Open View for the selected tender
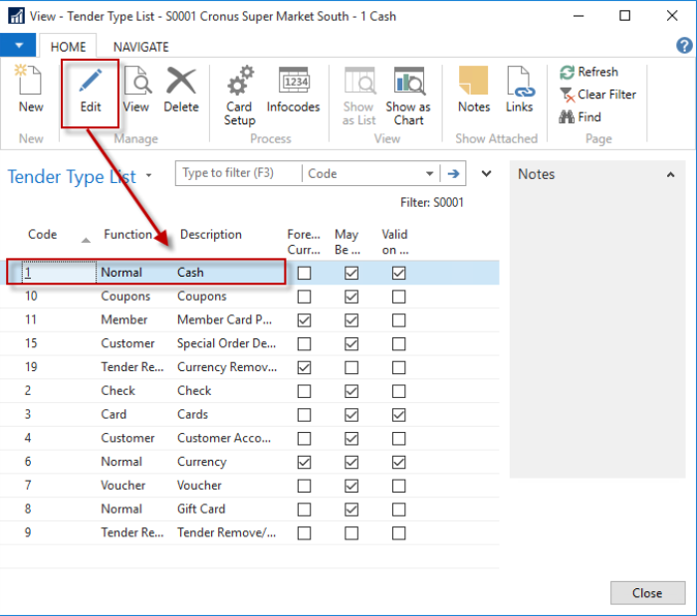This screenshot has height=616, width=697. [x=136, y=91]
